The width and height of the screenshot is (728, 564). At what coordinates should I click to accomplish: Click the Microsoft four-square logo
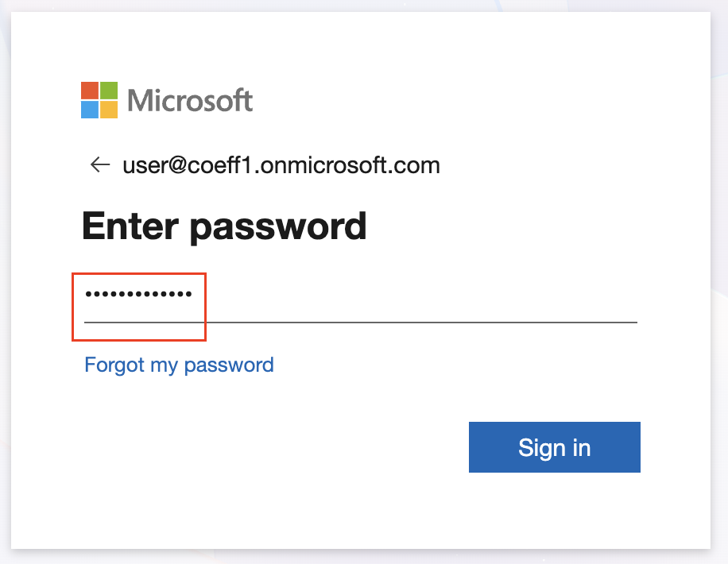point(99,100)
